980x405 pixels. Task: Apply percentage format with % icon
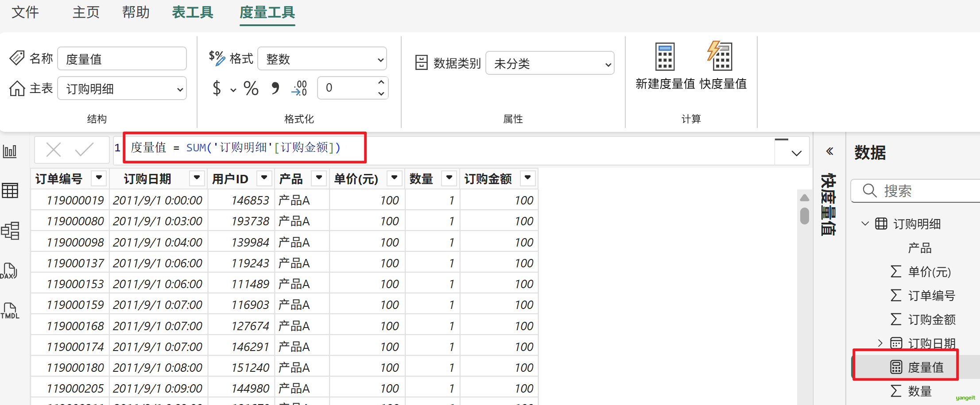251,89
